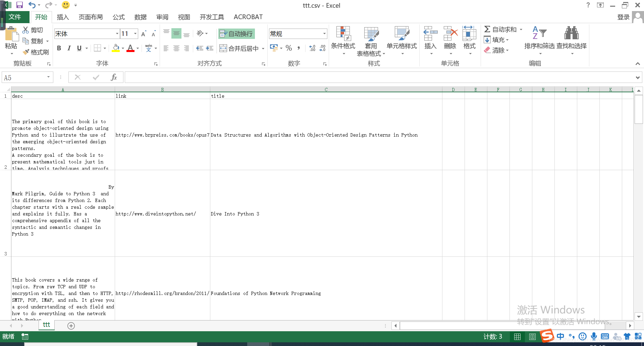Image resolution: width=644 pixels, height=346 pixels.
Task: Toggle Underline formatting
Action: [x=79, y=48]
